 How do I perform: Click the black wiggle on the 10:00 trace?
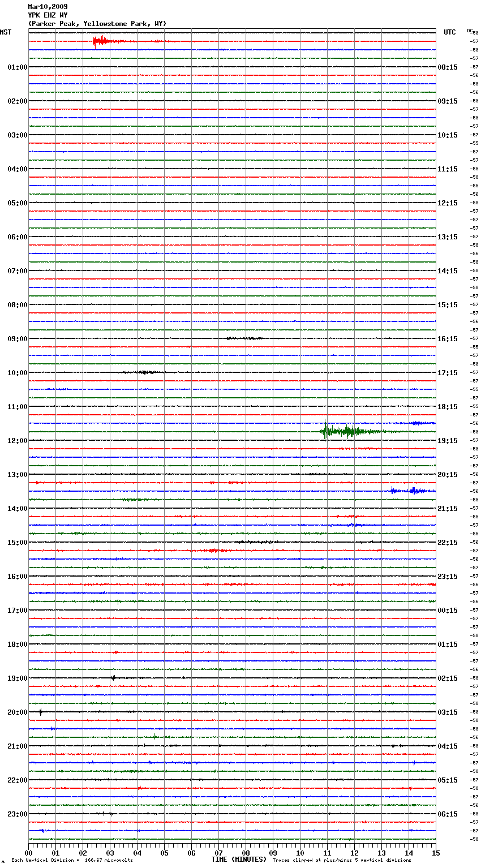pyautogui.click(x=144, y=372)
